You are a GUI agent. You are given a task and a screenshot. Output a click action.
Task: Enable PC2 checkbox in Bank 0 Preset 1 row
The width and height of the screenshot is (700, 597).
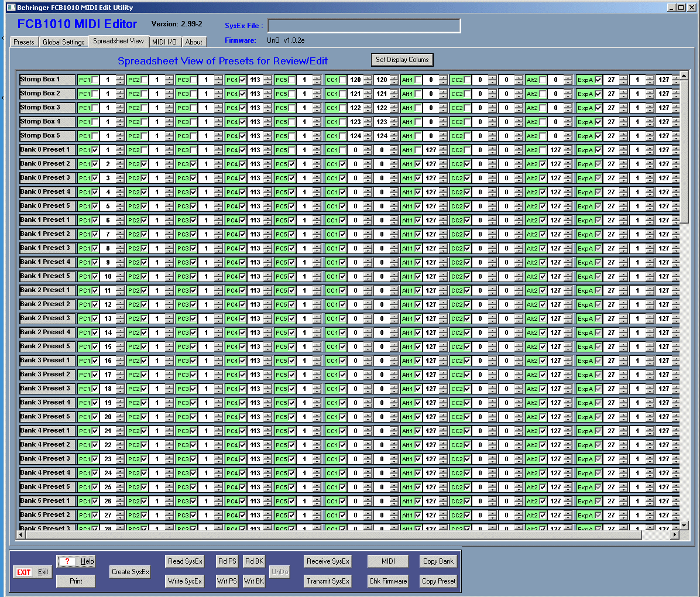(144, 150)
